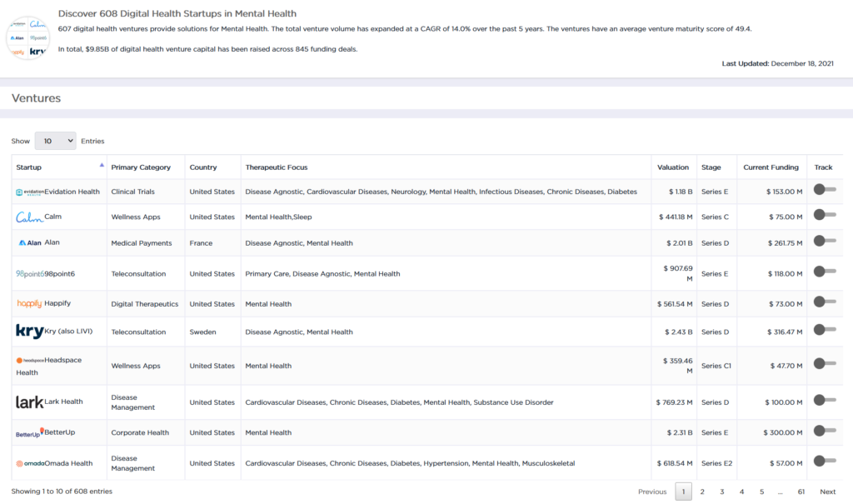Image resolution: width=853 pixels, height=504 pixels.
Task: Switch on tracking for Headspace Health
Action: (824, 363)
